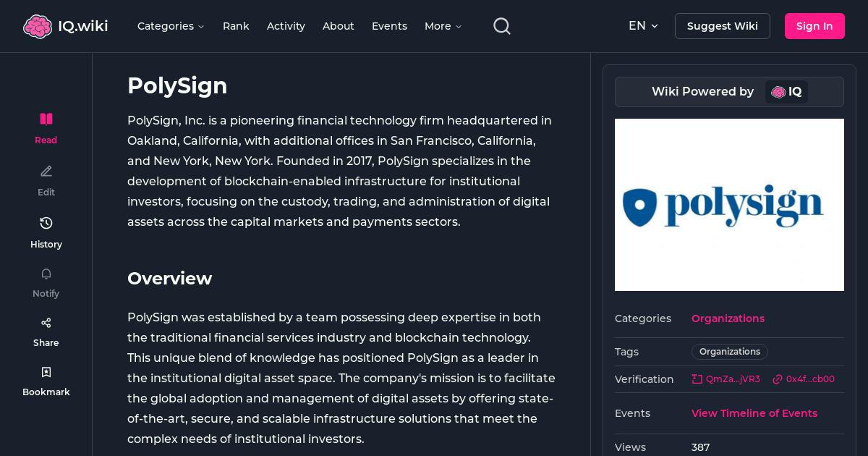Open the Rank menu item

coord(236,26)
